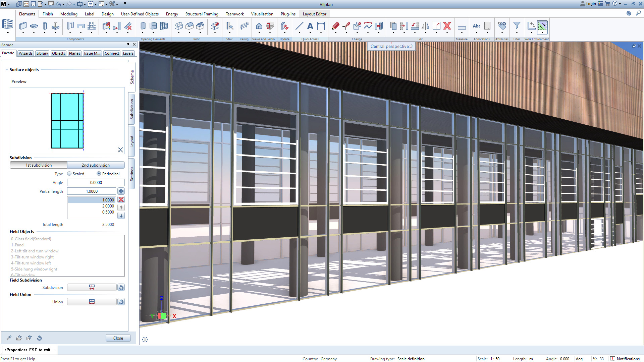Open dropdown arrow under Abc annotations tool
644x362 pixels.
click(476, 33)
